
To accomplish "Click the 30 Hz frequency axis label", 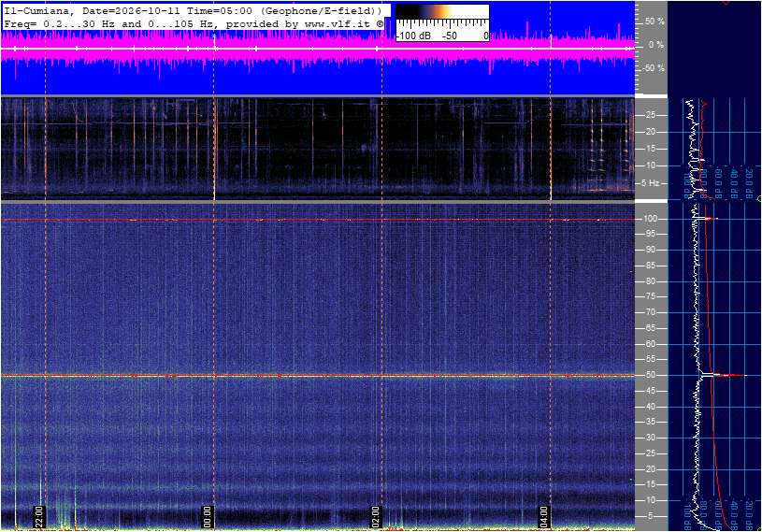I will pos(650,438).
